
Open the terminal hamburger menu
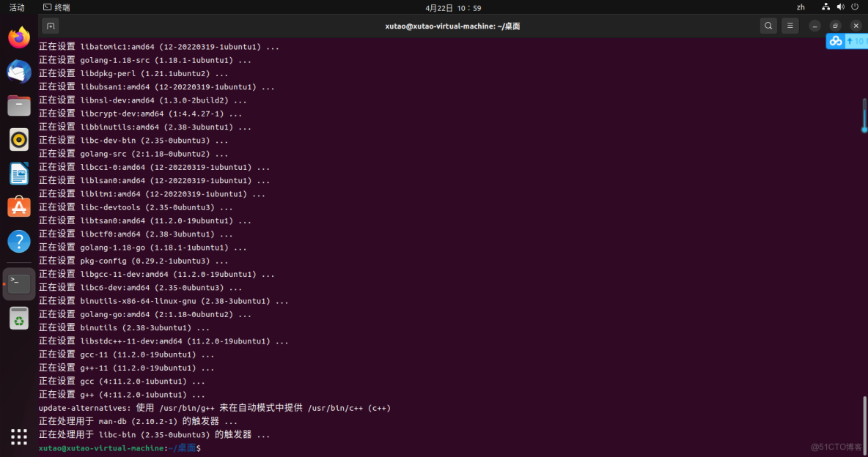pyautogui.click(x=790, y=26)
